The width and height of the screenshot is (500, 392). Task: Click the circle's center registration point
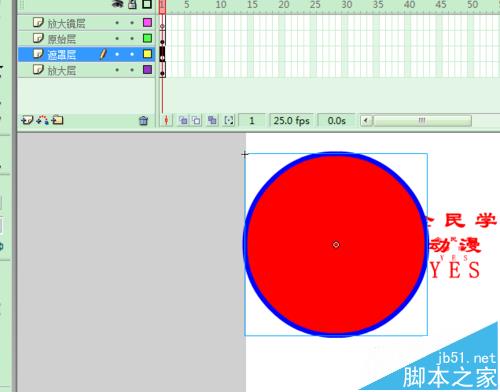tap(336, 245)
